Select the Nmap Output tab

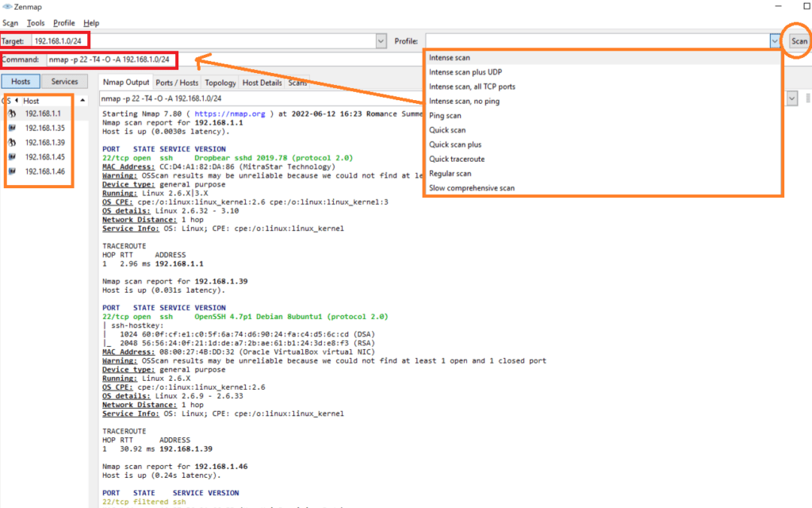tap(126, 82)
